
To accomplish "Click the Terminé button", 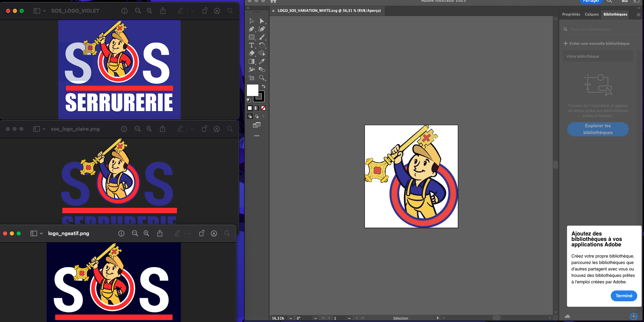I will (624, 296).
